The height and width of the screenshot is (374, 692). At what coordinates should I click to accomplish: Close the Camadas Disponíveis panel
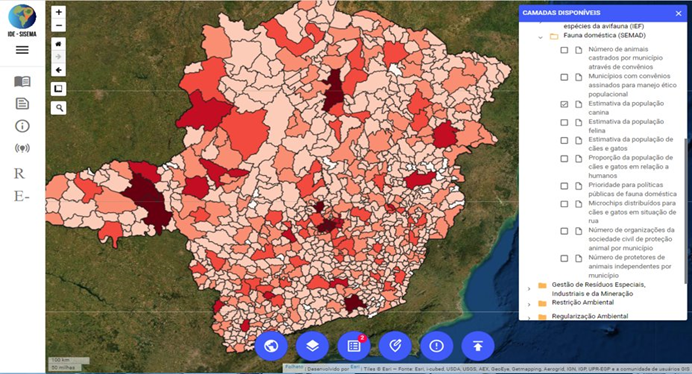(x=678, y=14)
